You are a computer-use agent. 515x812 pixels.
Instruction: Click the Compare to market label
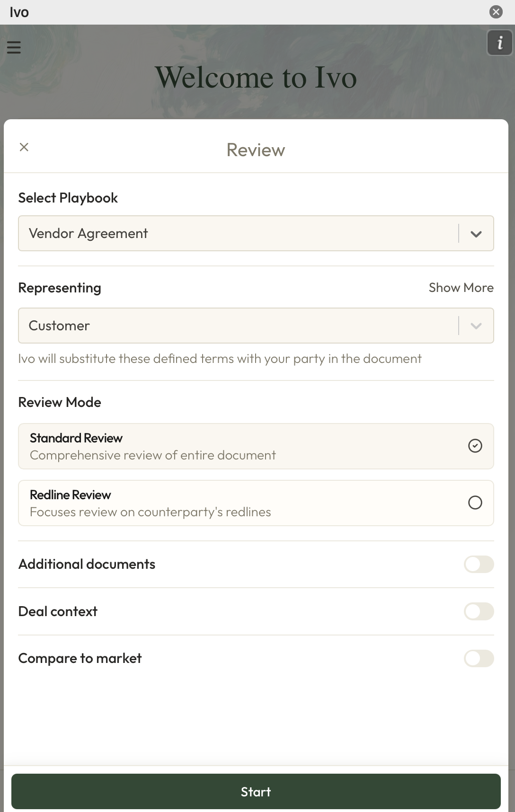(x=80, y=658)
